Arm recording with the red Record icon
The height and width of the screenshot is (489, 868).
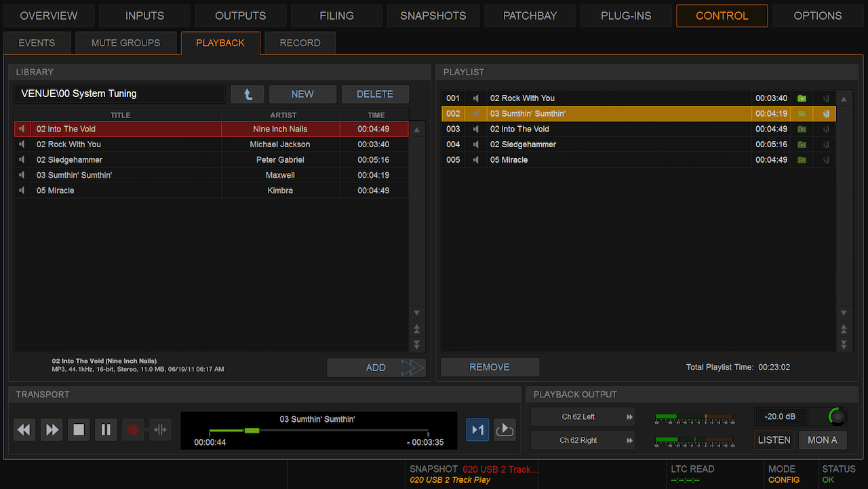coord(133,429)
